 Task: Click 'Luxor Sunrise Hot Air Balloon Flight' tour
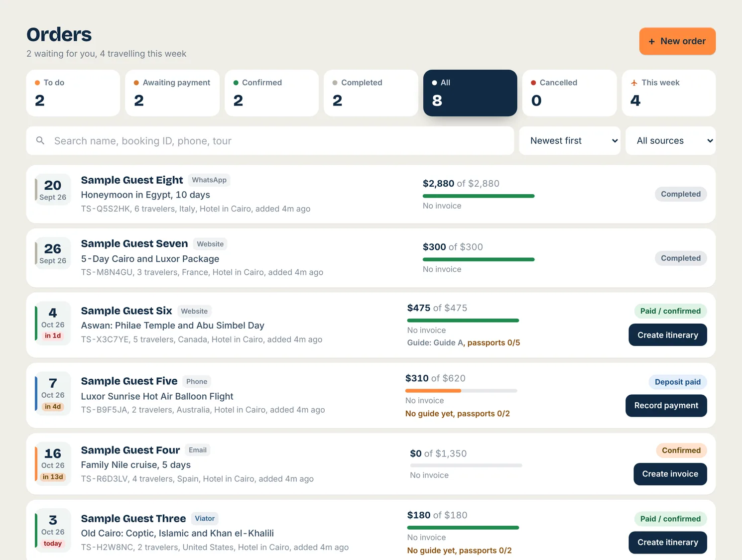(x=157, y=396)
